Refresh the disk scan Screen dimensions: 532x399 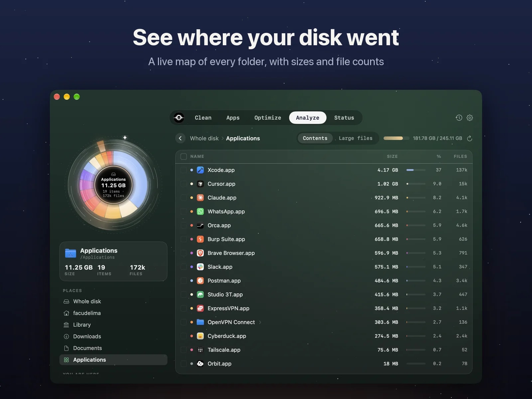tap(469, 138)
